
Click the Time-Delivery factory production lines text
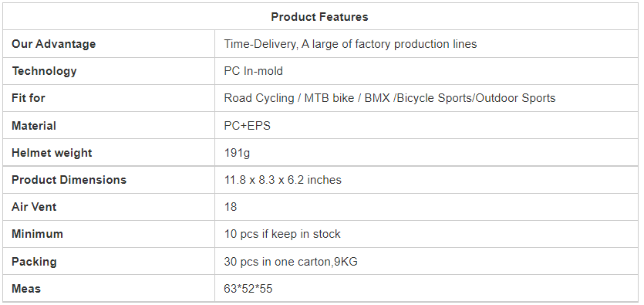[350, 44]
